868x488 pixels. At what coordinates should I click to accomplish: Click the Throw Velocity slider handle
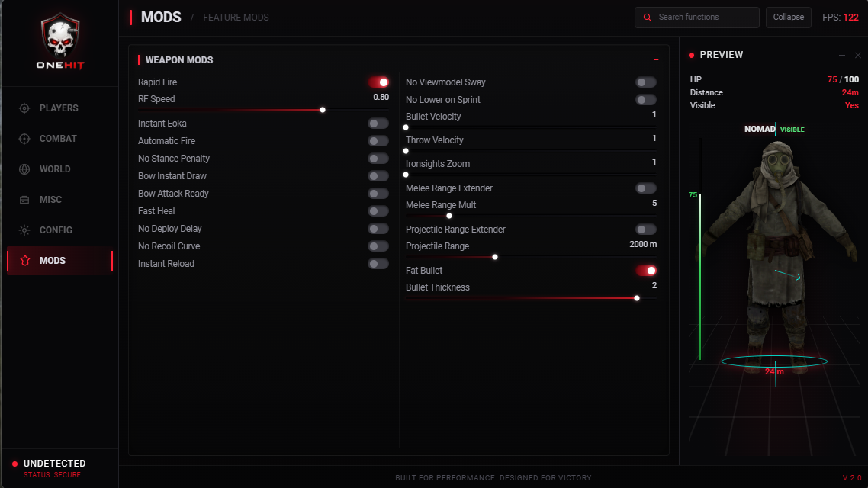406,151
